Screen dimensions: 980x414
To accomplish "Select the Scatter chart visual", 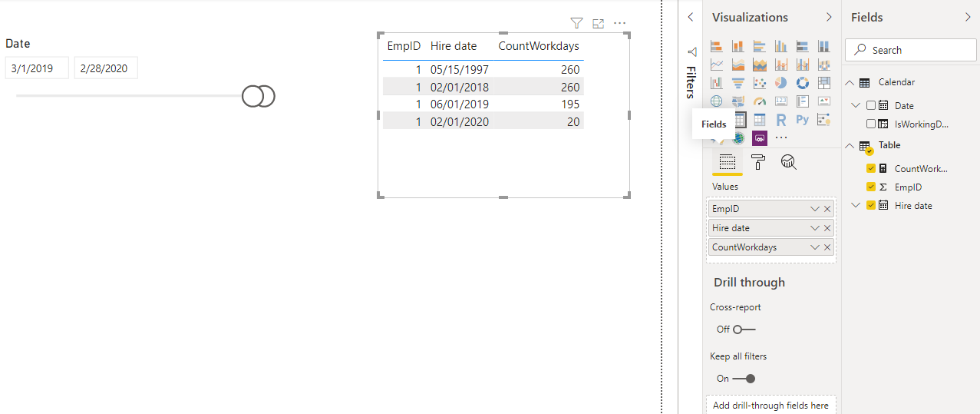I will pos(760,83).
